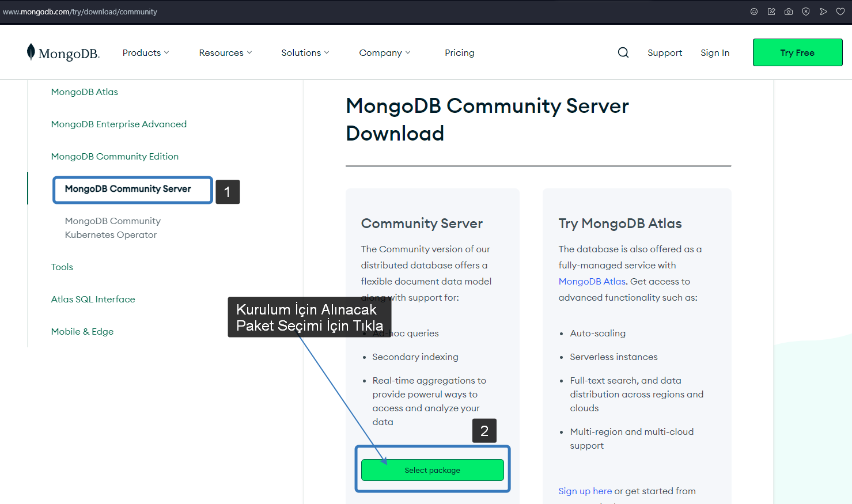
Task: Click the Select package button
Action: tap(432, 470)
